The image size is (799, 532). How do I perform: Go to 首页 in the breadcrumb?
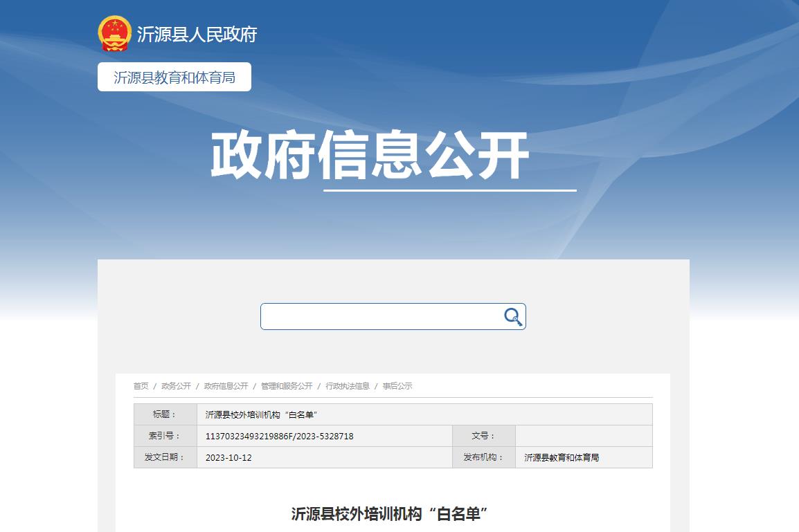coord(141,386)
